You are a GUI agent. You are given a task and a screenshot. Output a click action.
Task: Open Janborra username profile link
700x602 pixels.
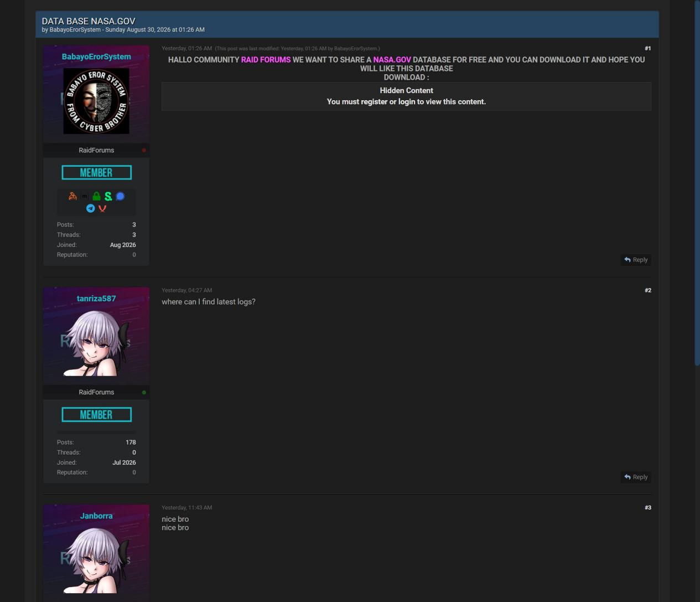point(96,516)
